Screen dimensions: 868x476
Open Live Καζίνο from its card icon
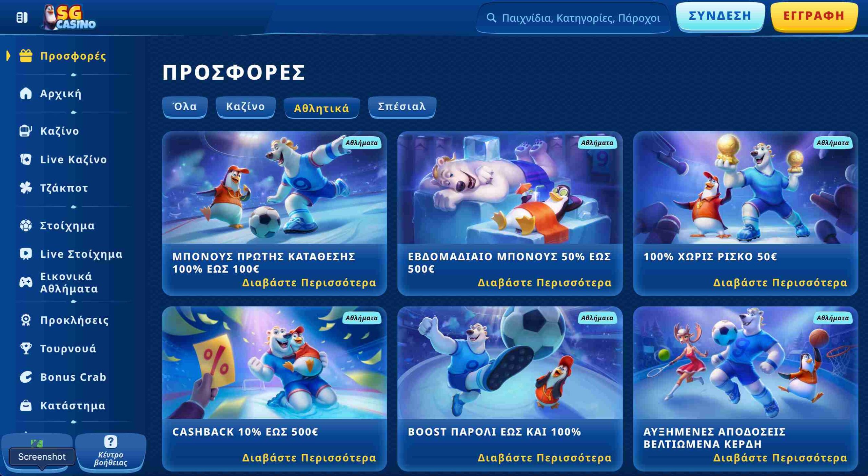point(26,159)
